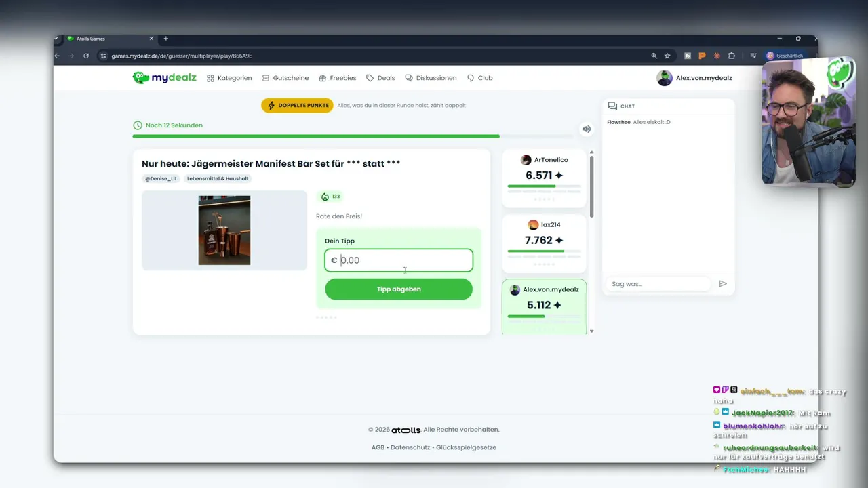Click the Freebies gift icon
This screenshot has height=488, width=868.
[323, 78]
